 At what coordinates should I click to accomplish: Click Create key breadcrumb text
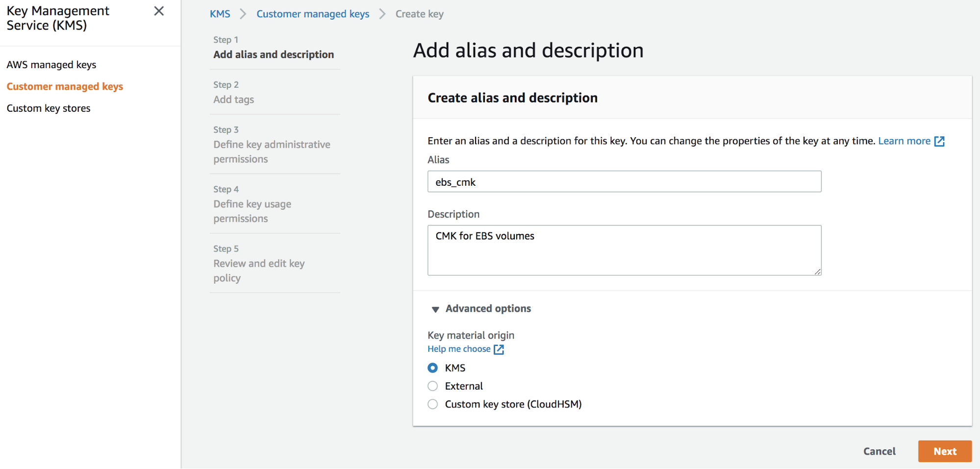click(x=420, y=14)
